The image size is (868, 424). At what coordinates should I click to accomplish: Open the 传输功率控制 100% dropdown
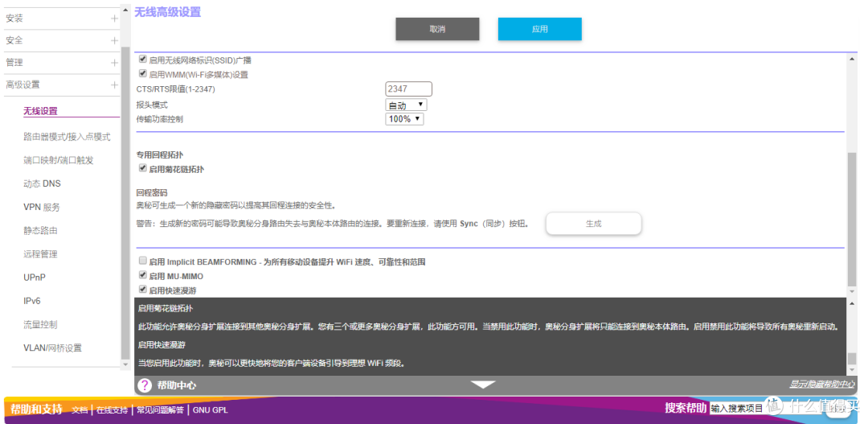(x=404, y=118)
